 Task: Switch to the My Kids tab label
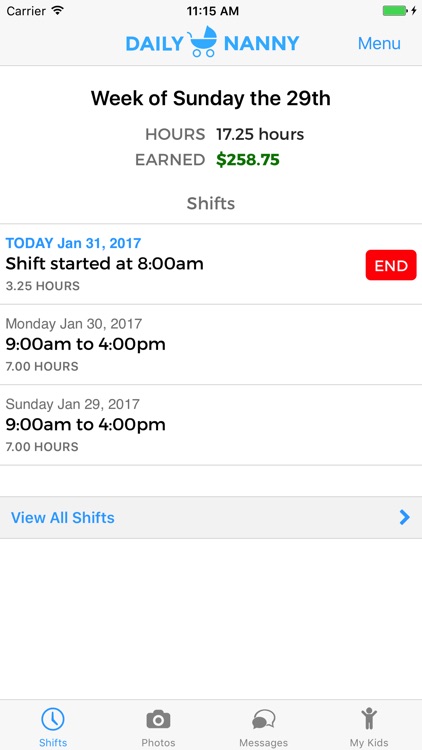[x=369, y=743]
